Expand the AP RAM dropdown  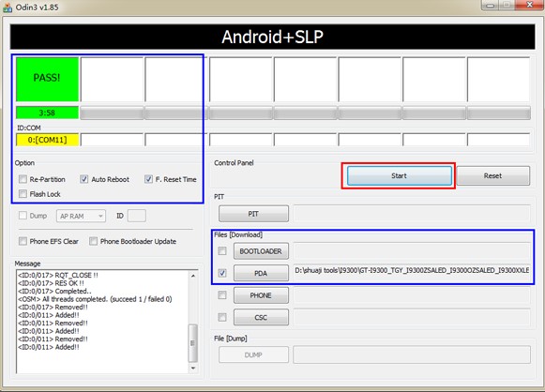pyautogui.click(x=81, y=216)
